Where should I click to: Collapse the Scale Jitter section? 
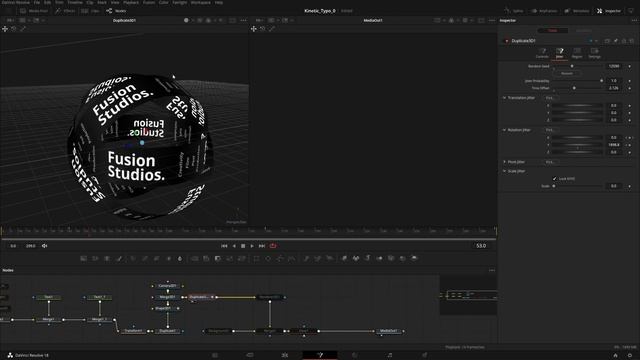click(x=504, y=171)
